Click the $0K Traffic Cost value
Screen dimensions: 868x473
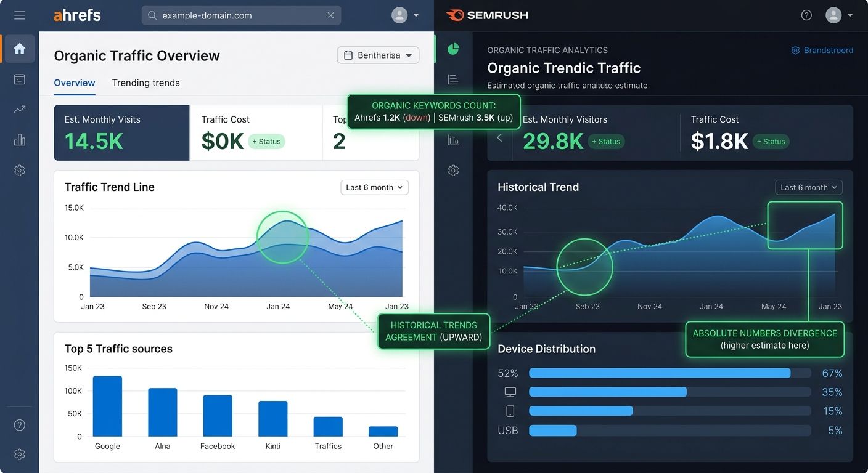pyautogui.click(x=223, y=141)
